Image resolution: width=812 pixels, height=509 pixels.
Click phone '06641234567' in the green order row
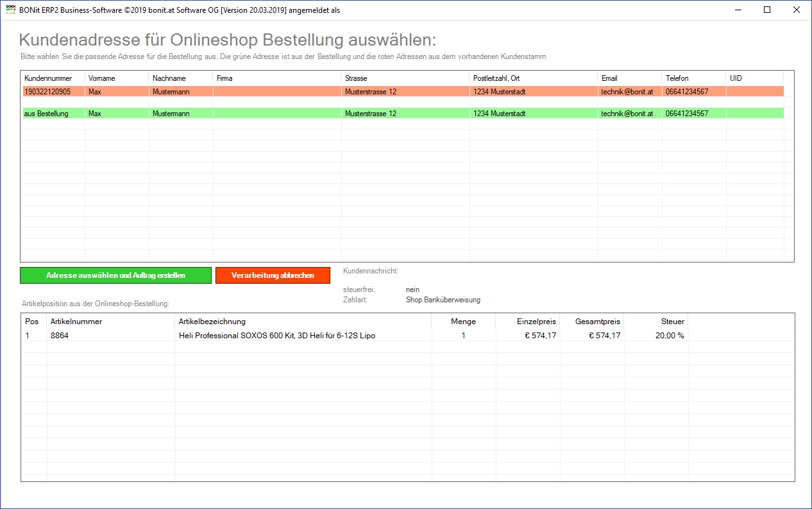(687, 114)
